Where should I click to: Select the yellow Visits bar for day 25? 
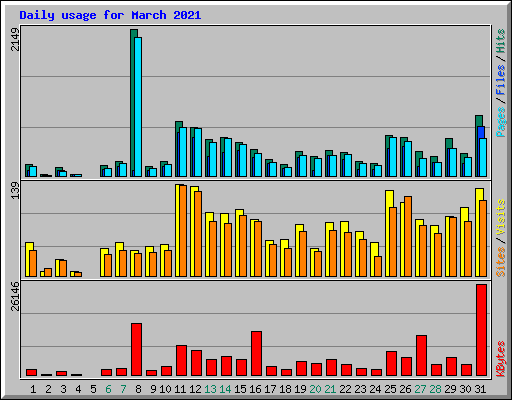tap(388, 233)
